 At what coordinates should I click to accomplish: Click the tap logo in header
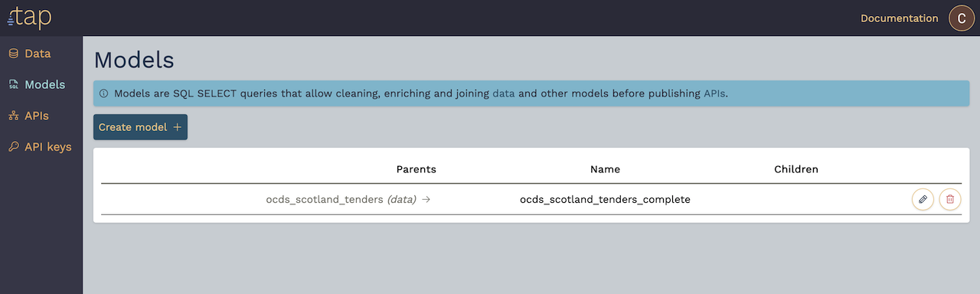29,18
